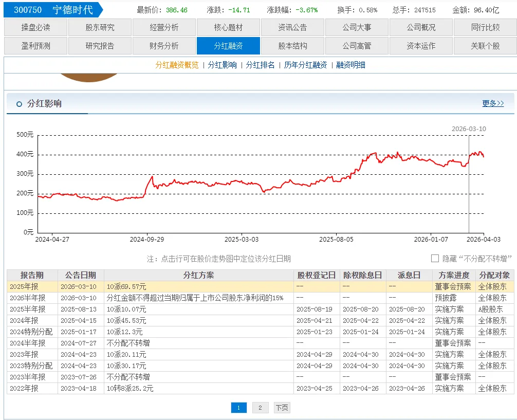
Task: Select the 2023特别分配 row
Action: tap(261, 366)
